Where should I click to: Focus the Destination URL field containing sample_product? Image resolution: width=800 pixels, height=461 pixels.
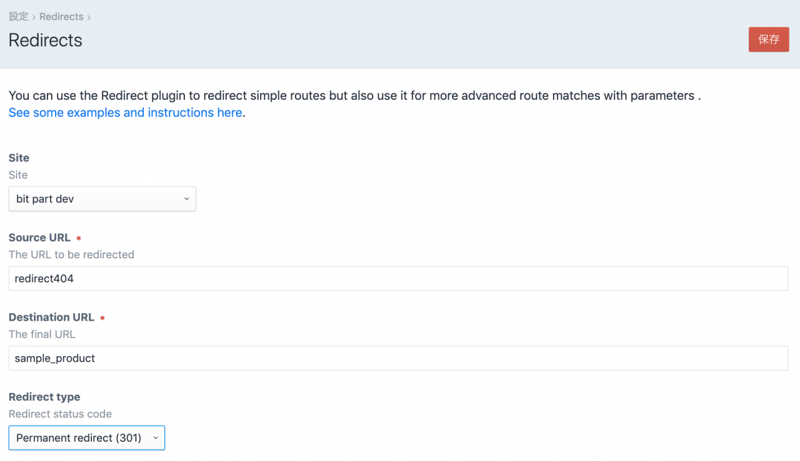(398, 358)
